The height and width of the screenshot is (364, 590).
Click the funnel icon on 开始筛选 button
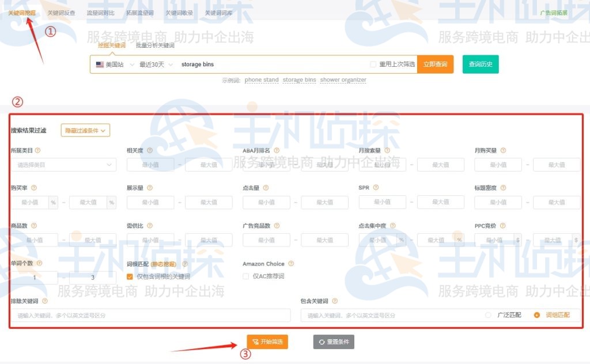coord(254,341)
